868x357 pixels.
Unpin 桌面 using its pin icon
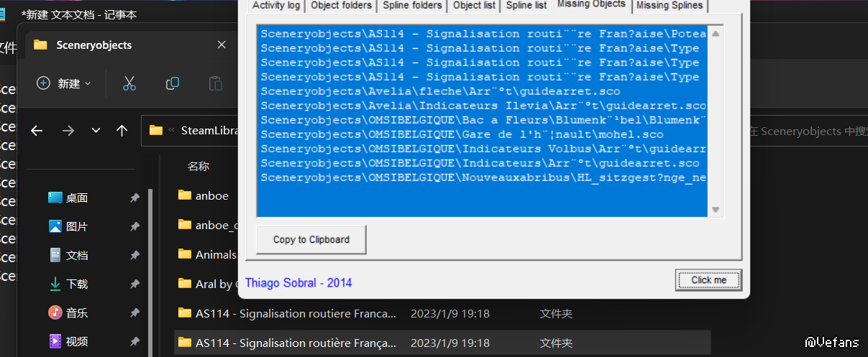coord(134,198)
